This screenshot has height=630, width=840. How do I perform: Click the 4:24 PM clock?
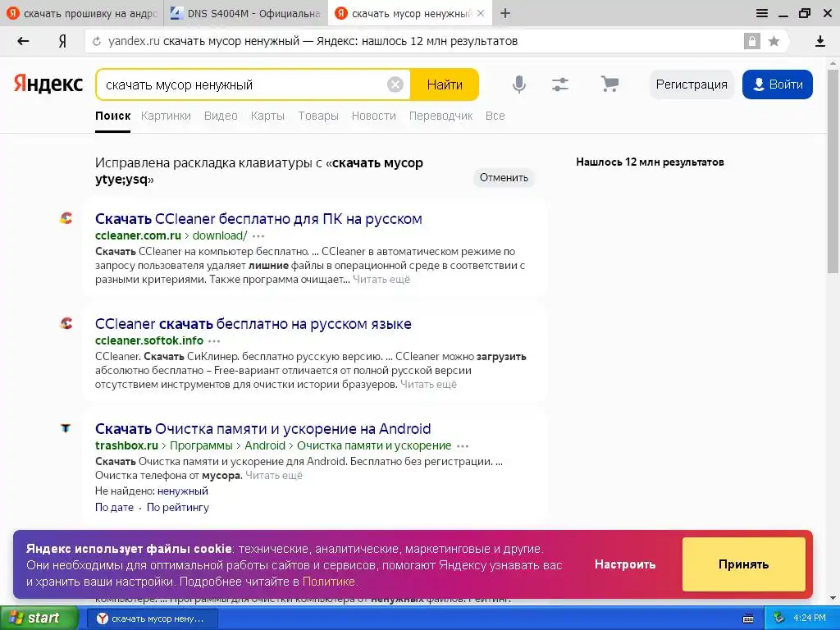pos(810,619)
